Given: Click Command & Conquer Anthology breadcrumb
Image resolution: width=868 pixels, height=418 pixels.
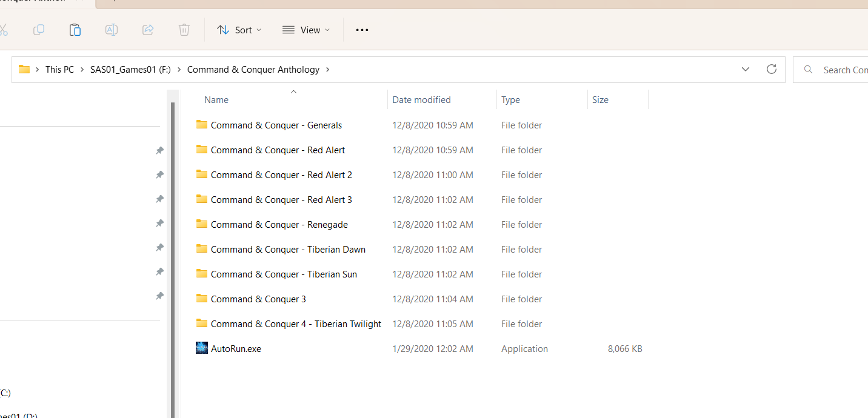Looking at the screenshot, I should 253,70.
